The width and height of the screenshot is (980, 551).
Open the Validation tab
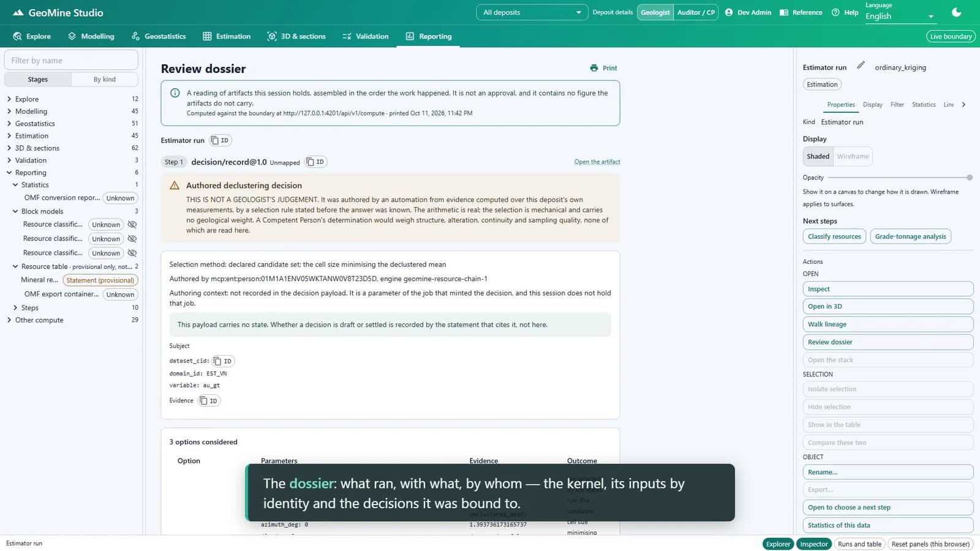pos(365,36)
